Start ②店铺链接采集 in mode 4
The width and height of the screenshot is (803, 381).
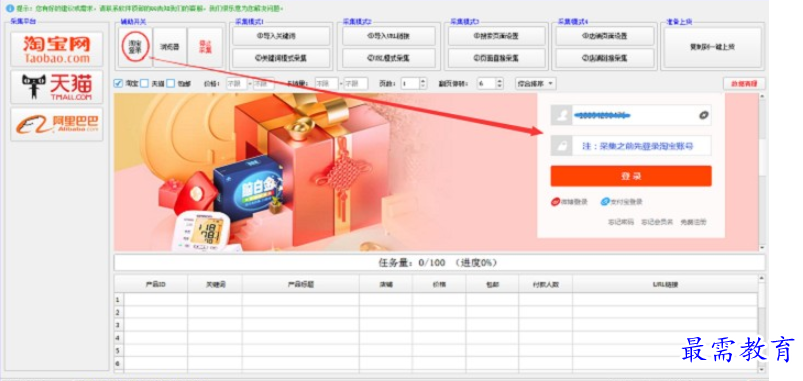pyautogui.click(x=605, y=58)
